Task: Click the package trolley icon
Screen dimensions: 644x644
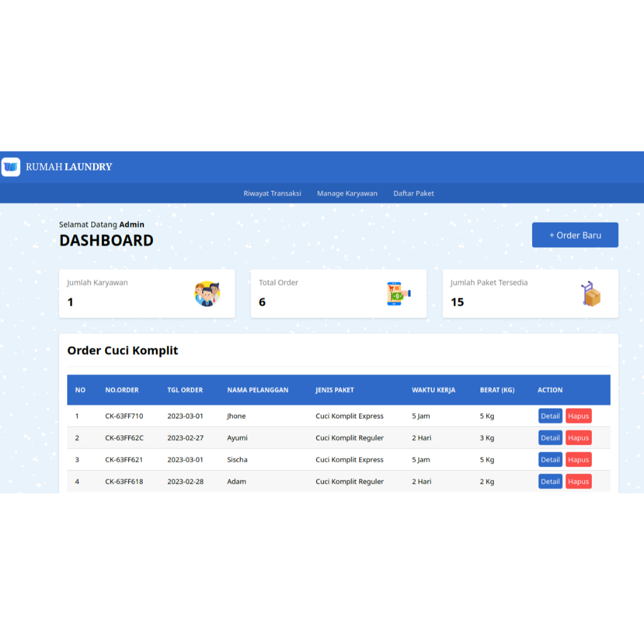Action: [x=591, y=294]
